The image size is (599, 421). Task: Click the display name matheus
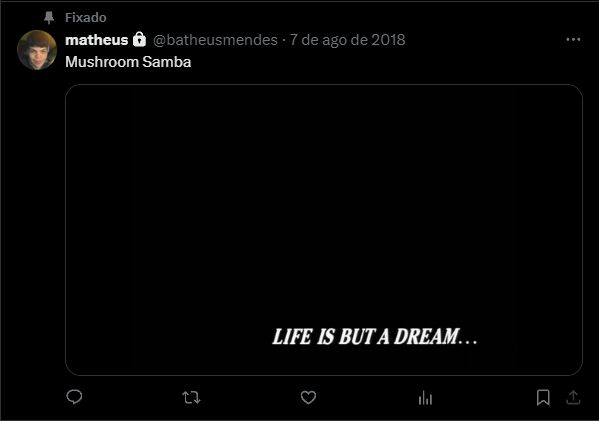pyautogui.click(x=96, y=40)
